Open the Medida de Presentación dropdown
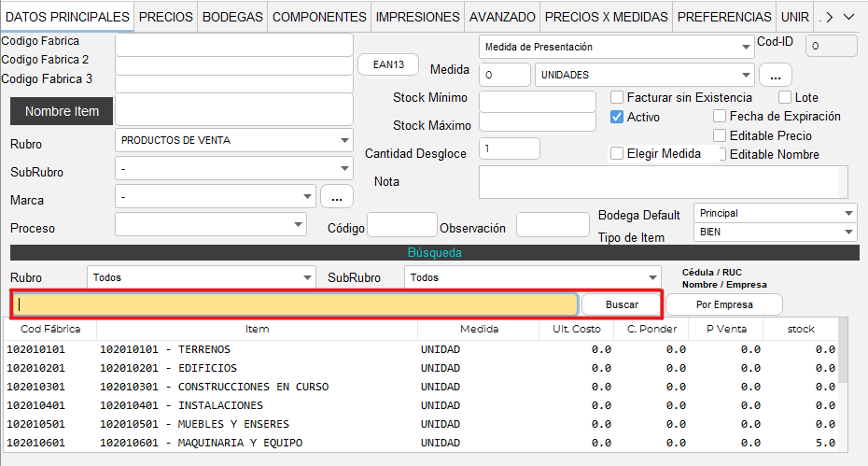Screen dimensions: 868x466 [617, 47]
